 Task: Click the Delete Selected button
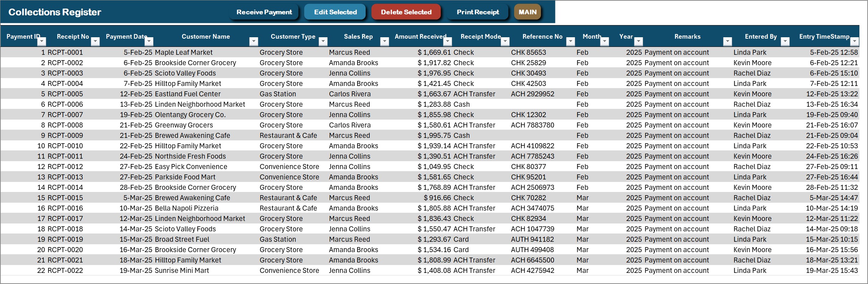point(406,12)
